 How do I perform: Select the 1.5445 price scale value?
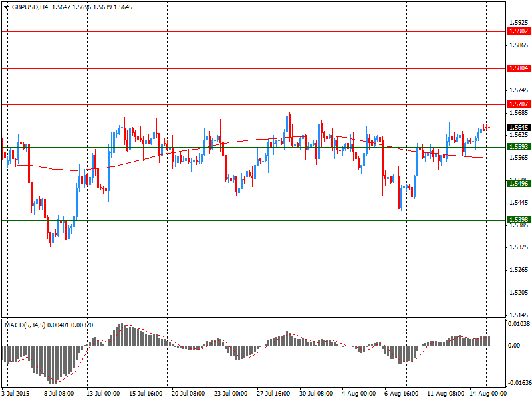[519, 203]
